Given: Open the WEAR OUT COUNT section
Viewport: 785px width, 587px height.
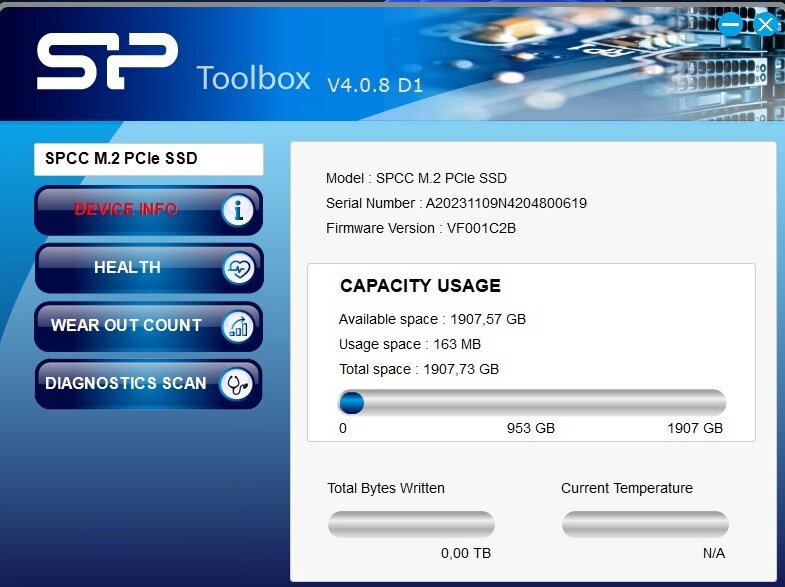Looking at the screenshot, I should [149, 327].
